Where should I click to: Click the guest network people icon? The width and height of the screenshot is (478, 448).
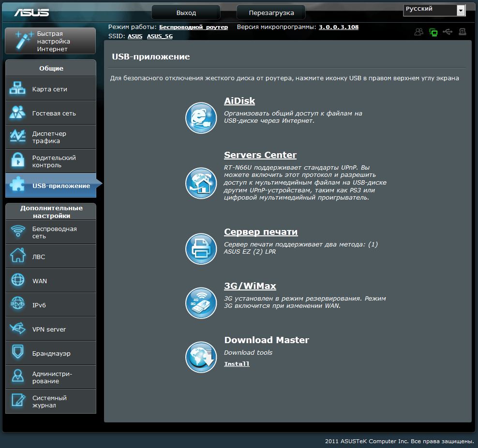[17, 113]
